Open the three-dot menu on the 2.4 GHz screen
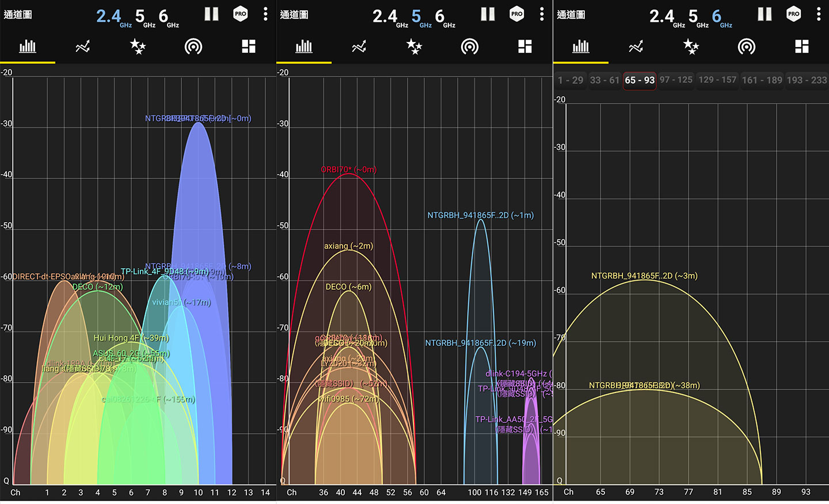Image resolution: width=829 pixels, height=504 pixels. coord(265,14)
